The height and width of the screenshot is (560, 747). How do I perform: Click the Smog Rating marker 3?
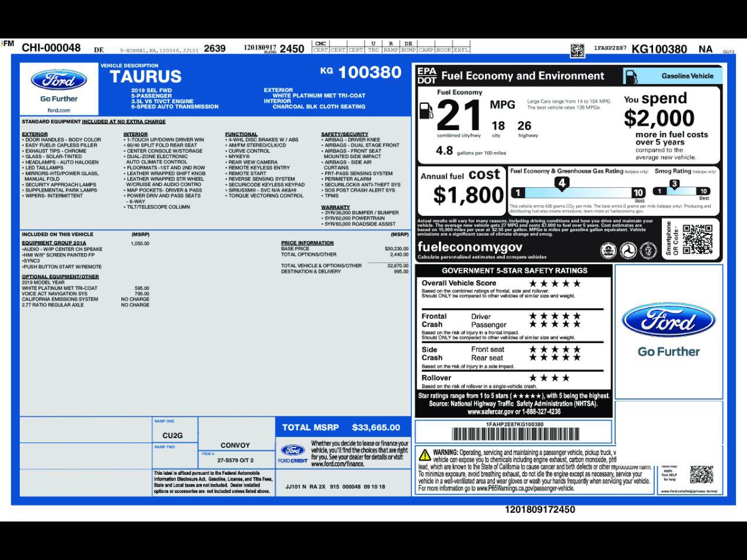tap(674, 184)
